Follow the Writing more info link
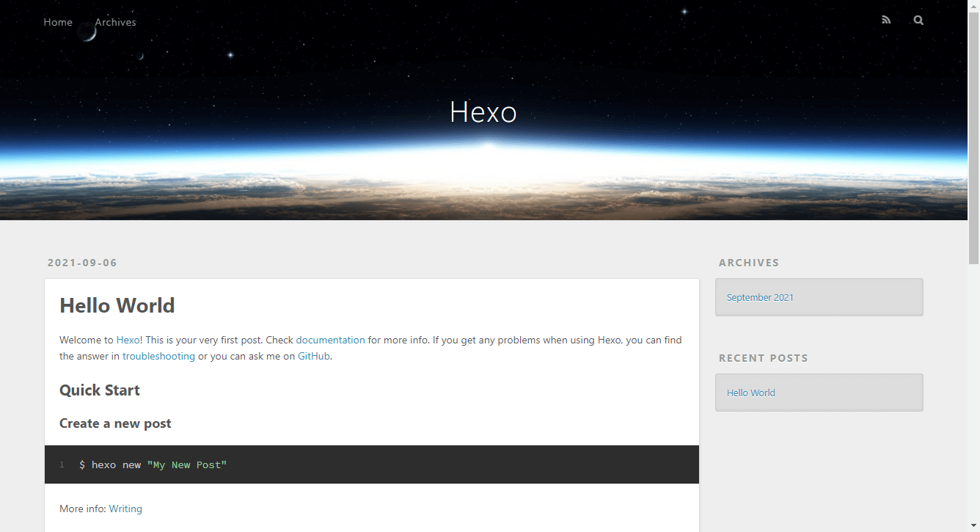 coord(125,509)
